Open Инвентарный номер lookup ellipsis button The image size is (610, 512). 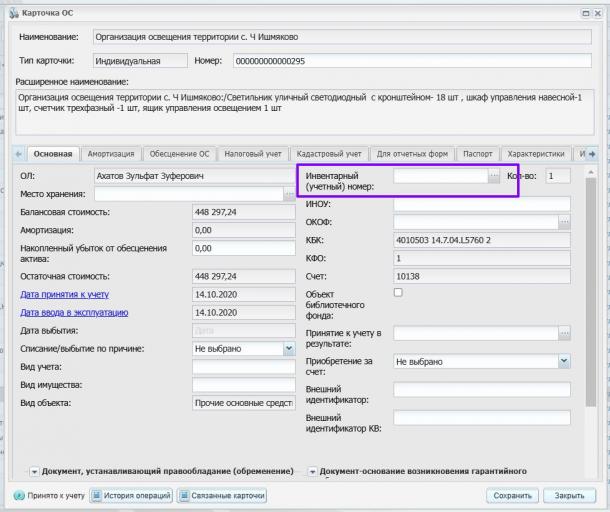(x=494, y=176)
